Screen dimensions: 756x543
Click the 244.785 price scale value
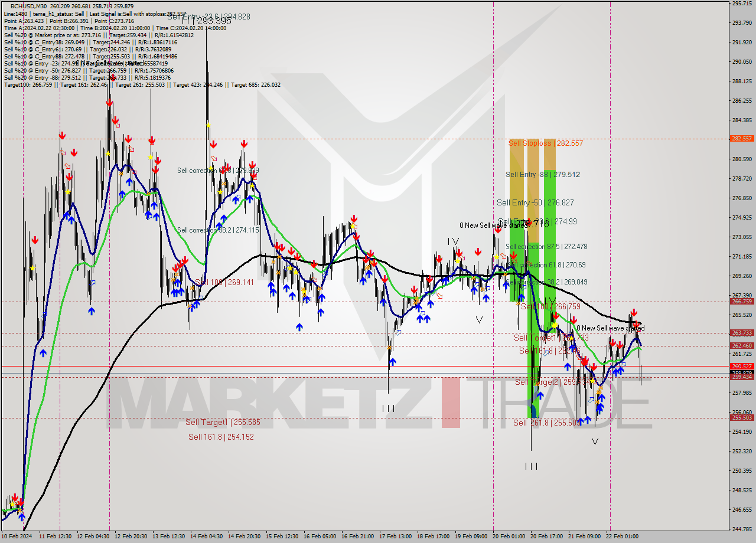pyautogui.click(x=741, y=529)
